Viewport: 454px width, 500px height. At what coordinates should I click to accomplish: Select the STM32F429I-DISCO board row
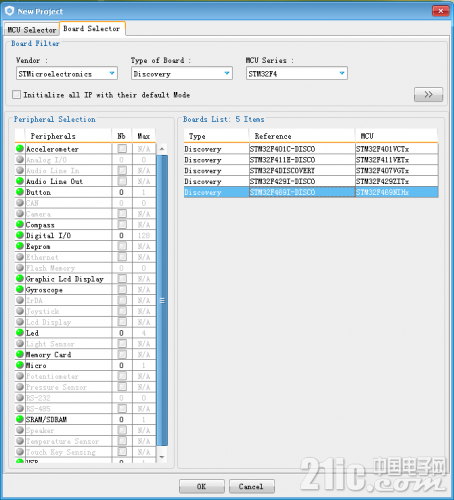pos(311,181)
